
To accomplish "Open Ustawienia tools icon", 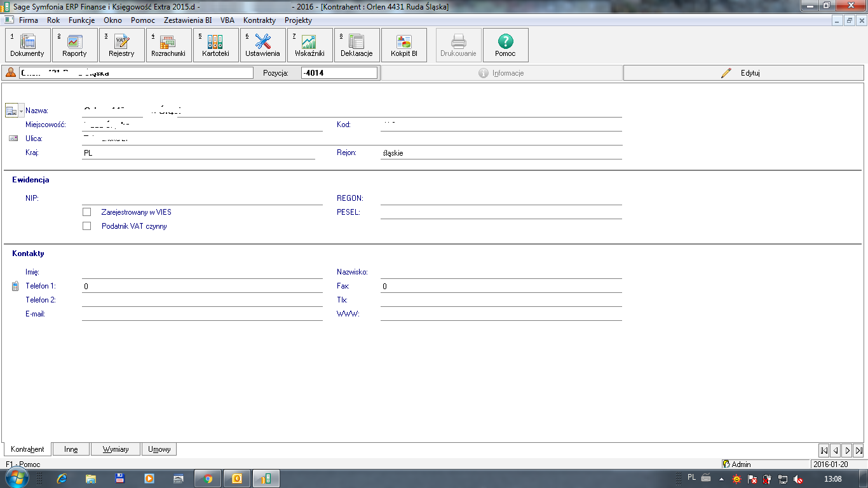I will 262,45.
